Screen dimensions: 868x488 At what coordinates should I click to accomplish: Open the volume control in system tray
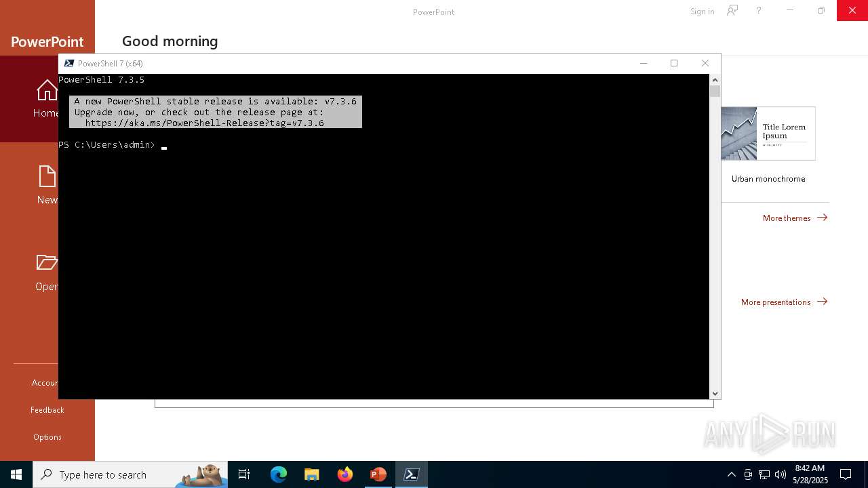(781, 474)
